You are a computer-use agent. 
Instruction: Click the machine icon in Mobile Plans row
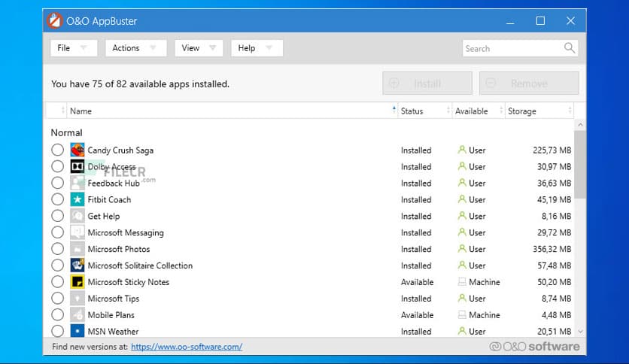point(462,314)
